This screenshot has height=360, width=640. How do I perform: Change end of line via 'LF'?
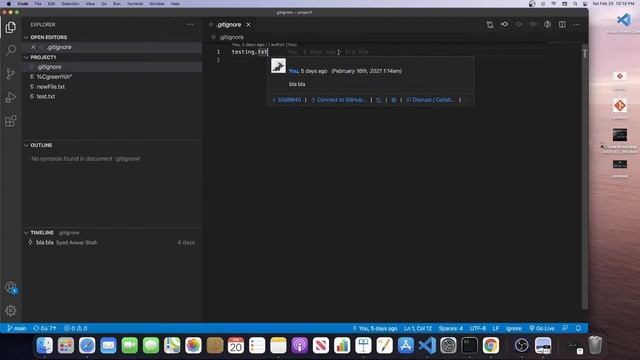tap(496, 328)
